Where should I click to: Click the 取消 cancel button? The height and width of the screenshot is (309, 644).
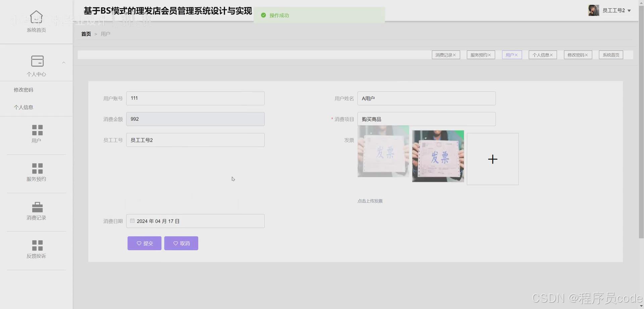[x=181, y=243]
